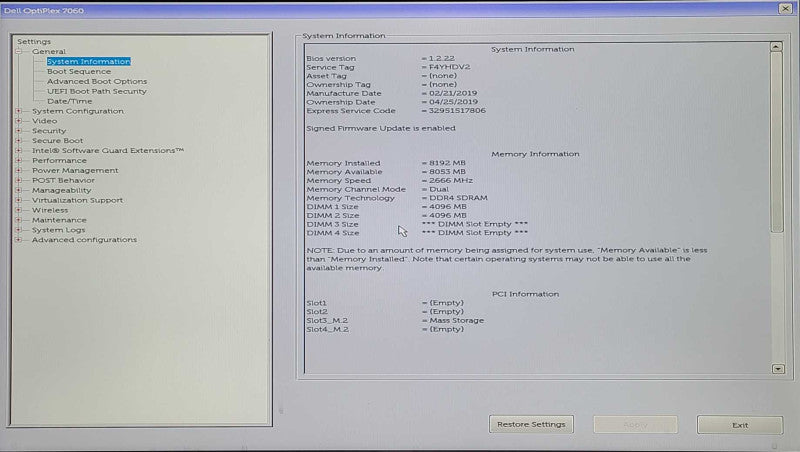Open Boot Sequence settings
The width and height of the screenshot is (800, 452).
79,71
